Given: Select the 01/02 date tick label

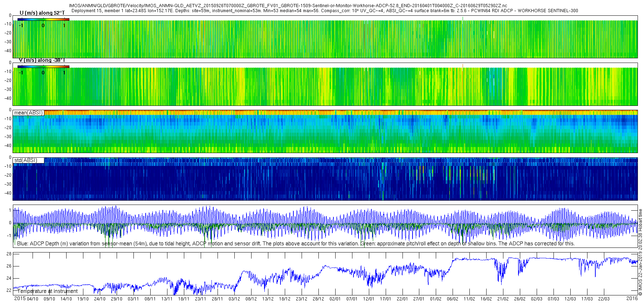Looking at the screenshot, I should click(436, 299).
